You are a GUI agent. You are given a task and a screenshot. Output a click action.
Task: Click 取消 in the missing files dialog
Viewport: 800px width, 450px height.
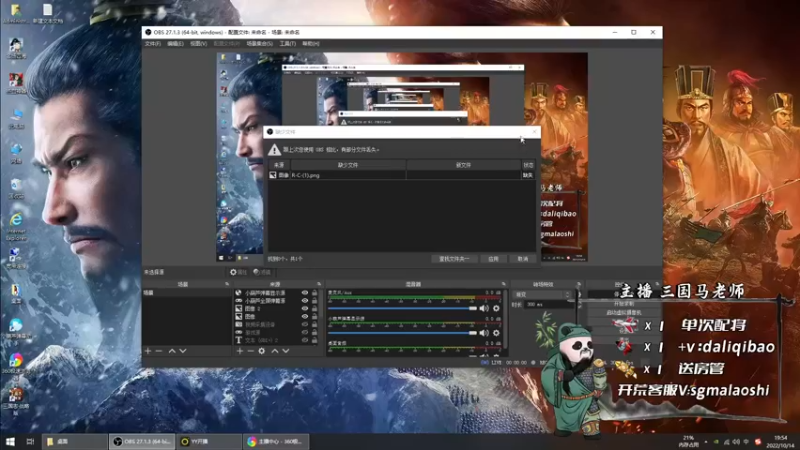[523, 259]
